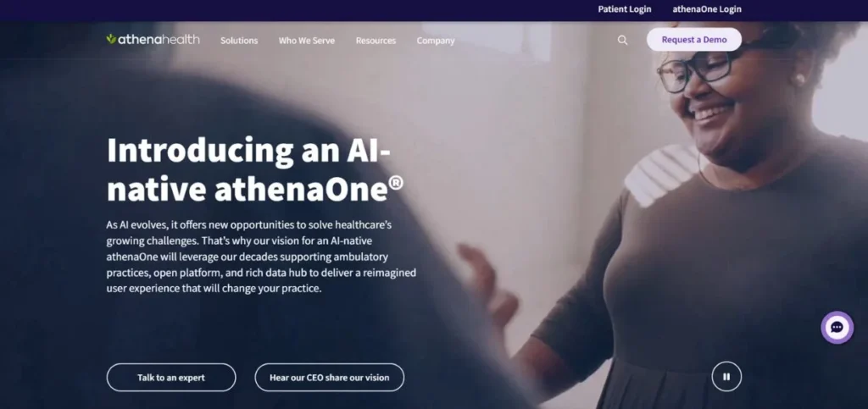Open the search magnifier icon
This screenshot has width=868, height=409.
[x=622, y=40]
